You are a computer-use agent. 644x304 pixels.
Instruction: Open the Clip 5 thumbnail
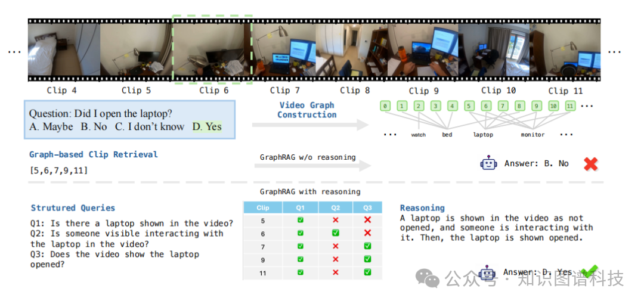tap(137, 49)
